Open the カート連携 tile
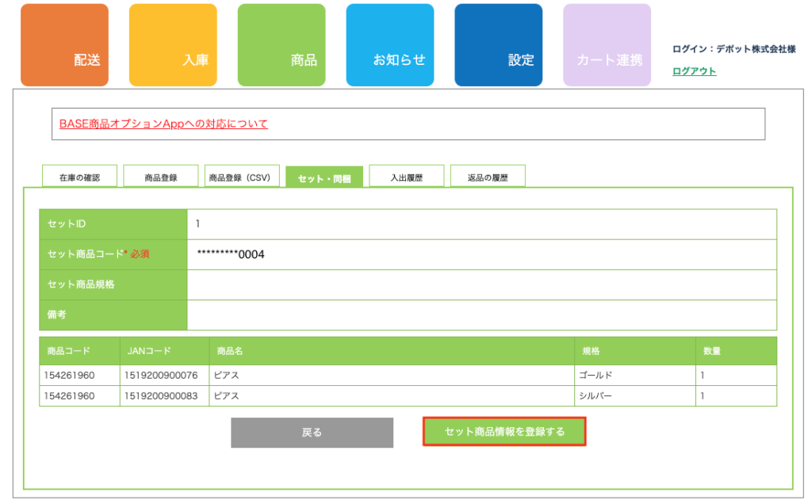Screen dimensions: 812x504 607,45
